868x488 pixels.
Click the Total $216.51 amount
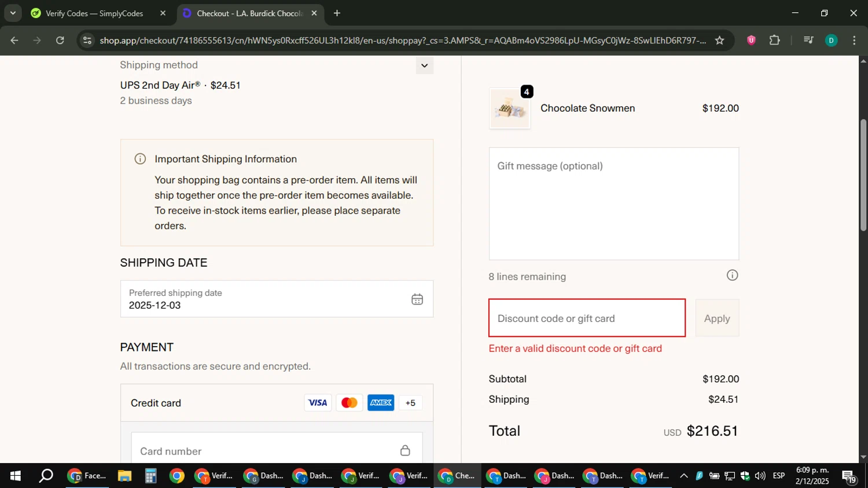pos(712,431)
